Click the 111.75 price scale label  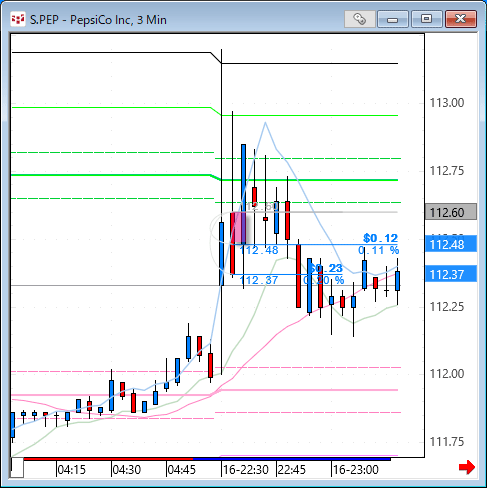pos(447,442)
